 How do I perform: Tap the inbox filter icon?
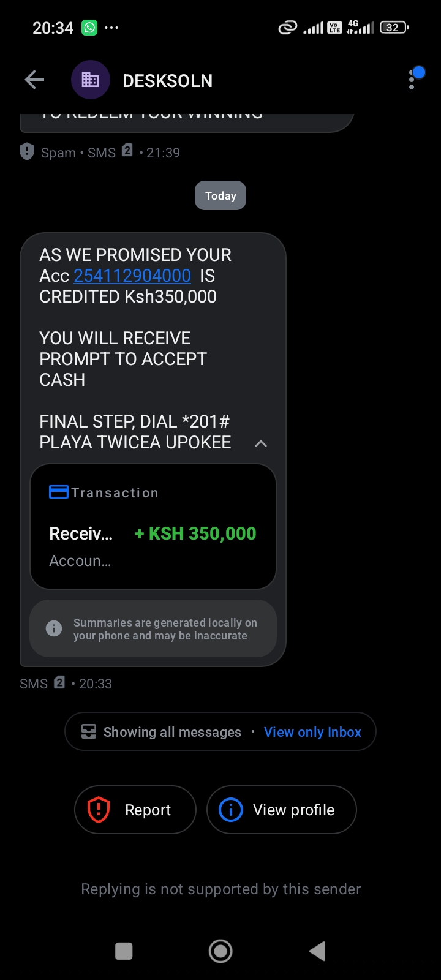[89, 732]
